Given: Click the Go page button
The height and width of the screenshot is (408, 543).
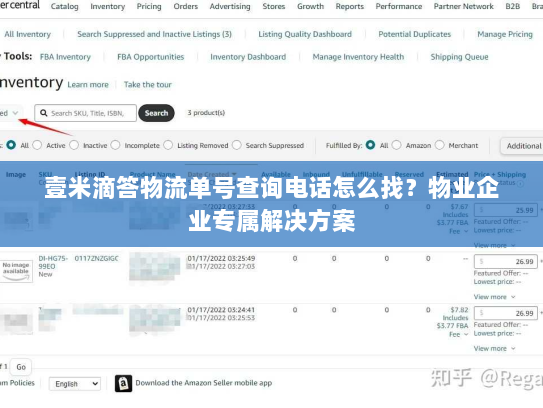Looking at the screenshot, I should tap(21, 367).
